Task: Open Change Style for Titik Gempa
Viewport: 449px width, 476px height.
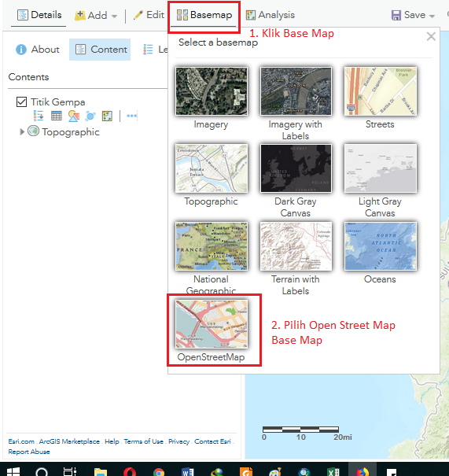Action: coord(74,116)
